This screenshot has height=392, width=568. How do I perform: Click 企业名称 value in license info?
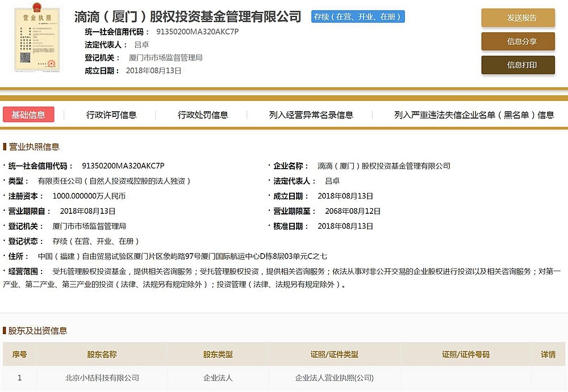point(384,166)
